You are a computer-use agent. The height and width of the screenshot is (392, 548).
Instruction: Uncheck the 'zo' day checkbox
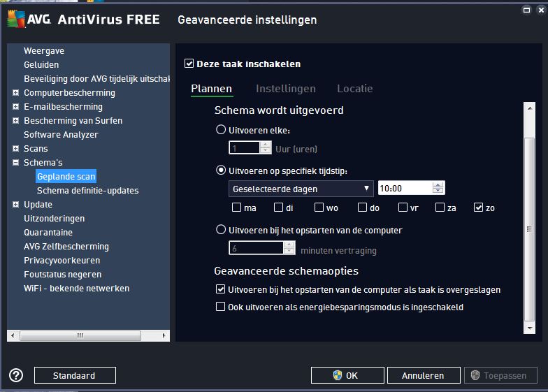coord(478,208)
